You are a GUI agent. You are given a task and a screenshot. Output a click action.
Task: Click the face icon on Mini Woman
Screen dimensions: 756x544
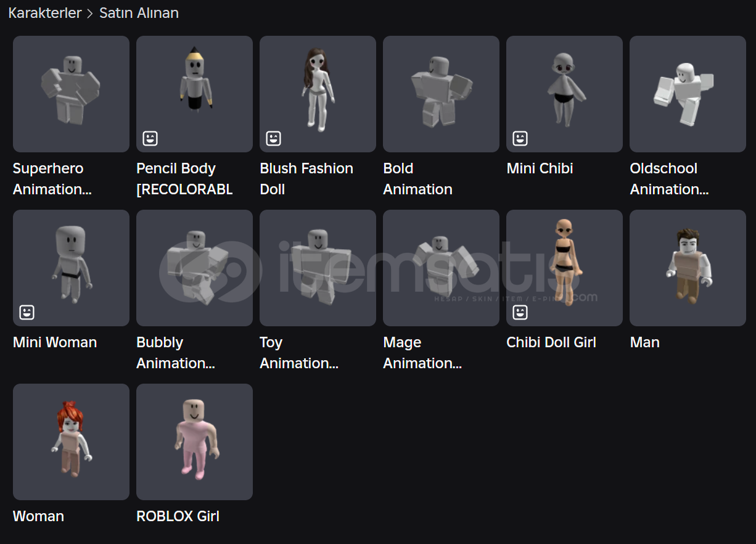click(x=27, y=312)
